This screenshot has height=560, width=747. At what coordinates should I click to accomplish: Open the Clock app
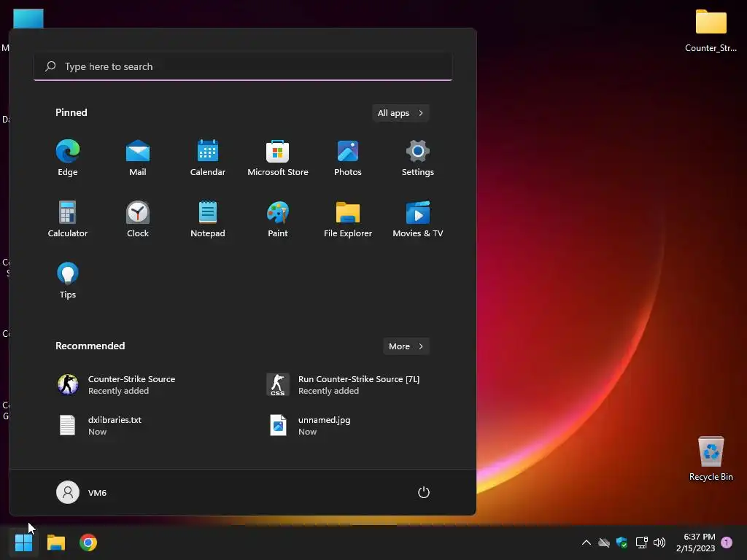tap(138, 219)
